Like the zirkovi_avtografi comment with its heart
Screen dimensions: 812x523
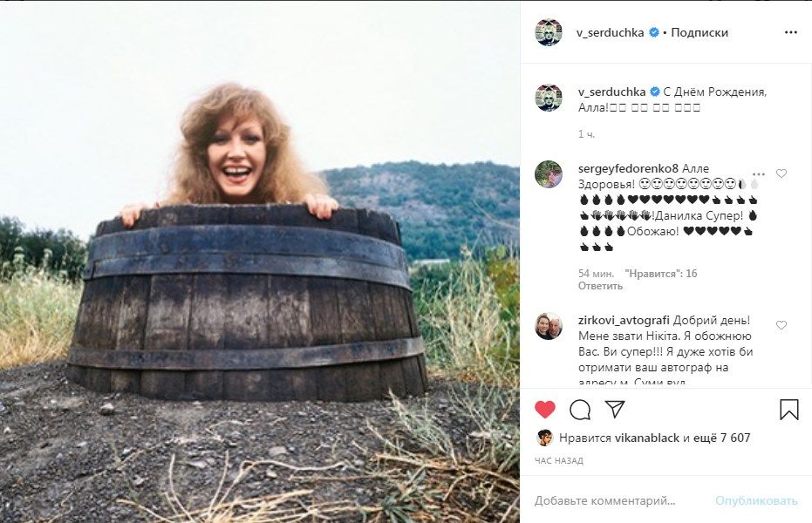coord(781,325)
